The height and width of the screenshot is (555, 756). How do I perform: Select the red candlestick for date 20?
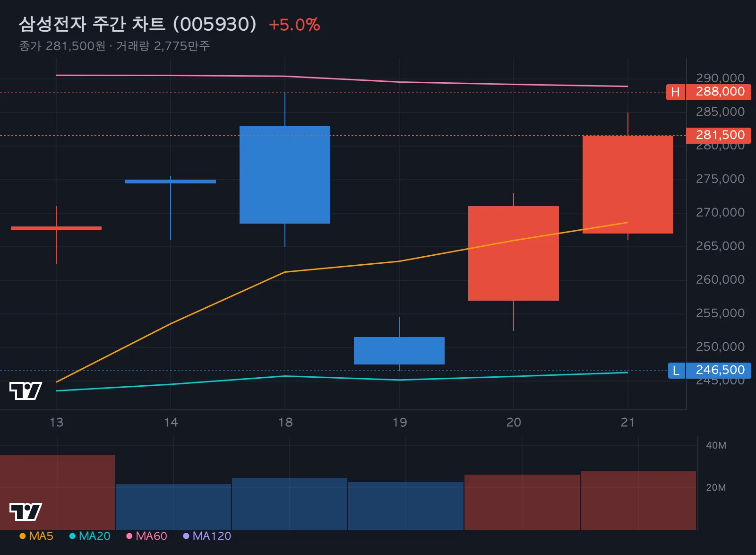pos(514,253)
